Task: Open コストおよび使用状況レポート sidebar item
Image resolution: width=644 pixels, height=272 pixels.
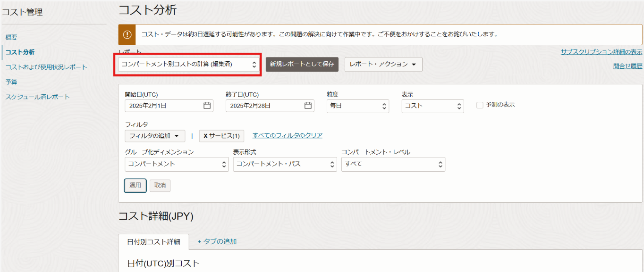Action: point(46,67)
